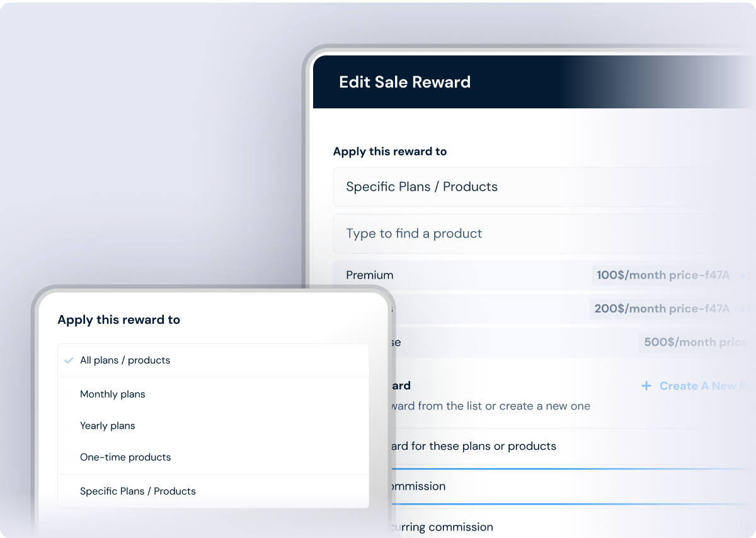The height and width of the screenshot is (538, 756).
Task: Select Specific Plans / Products in the option list
Action: point(213,491)
